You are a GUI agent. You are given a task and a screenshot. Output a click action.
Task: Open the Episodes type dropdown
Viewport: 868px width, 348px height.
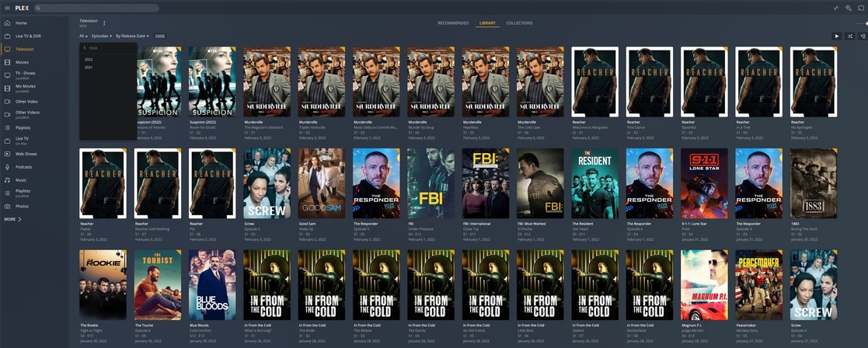pos(102,36)
